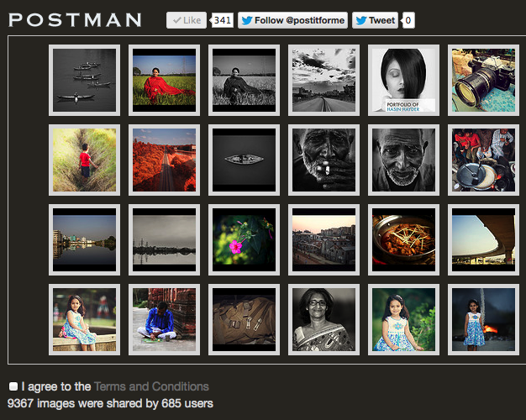The height and width of the screenshot is (420, 526).
Task: Select the black-and-white boats on river photo
Action: tap(84, 80)
